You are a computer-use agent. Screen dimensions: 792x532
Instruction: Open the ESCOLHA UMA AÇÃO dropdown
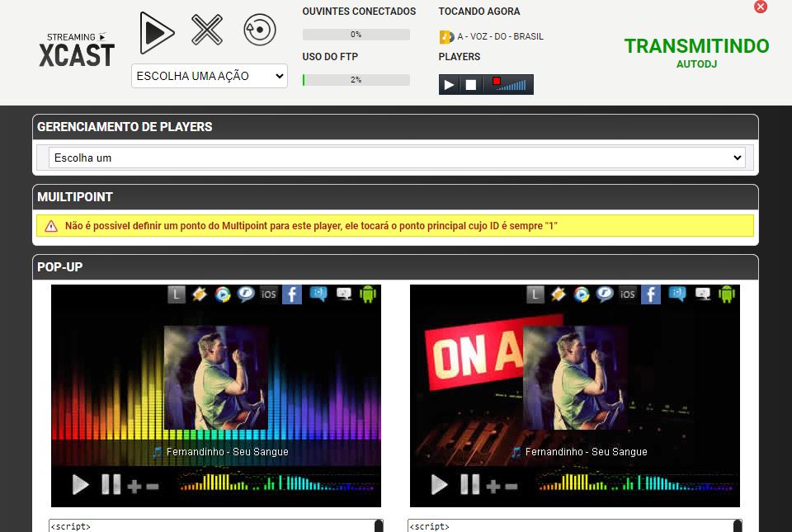pos(209,75)
